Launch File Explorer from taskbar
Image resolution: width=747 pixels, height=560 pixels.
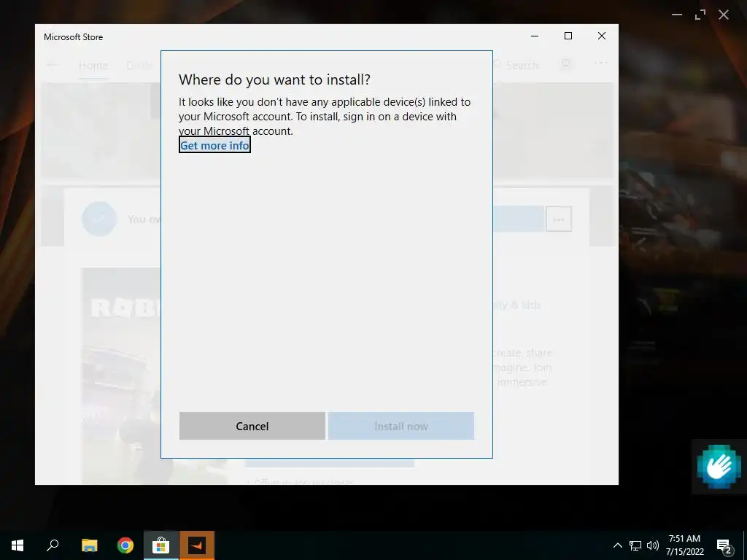point(89,545)
